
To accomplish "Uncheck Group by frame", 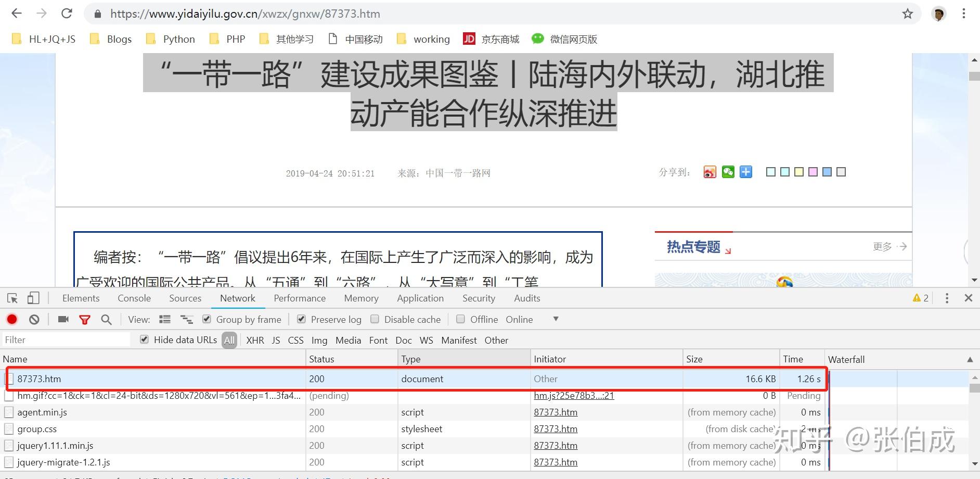I will coord(207,319).
